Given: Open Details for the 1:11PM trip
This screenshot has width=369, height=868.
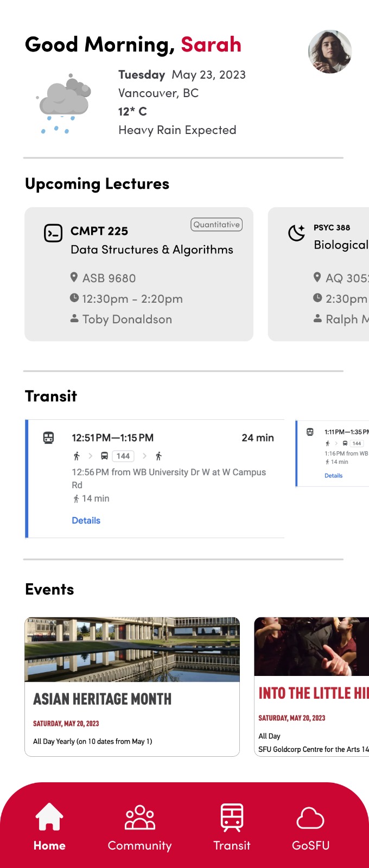Looking at the screenshot, I should (x=333, y=476).
